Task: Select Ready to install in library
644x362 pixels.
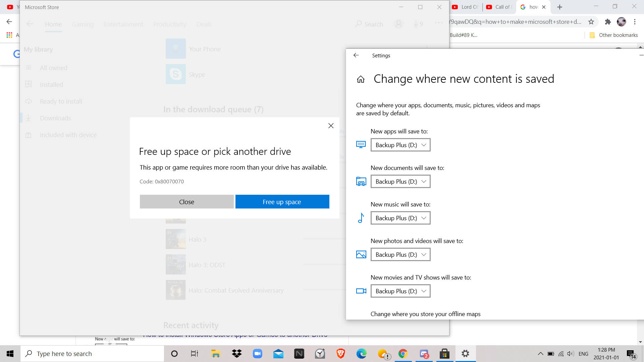Action: click(61, 101)
